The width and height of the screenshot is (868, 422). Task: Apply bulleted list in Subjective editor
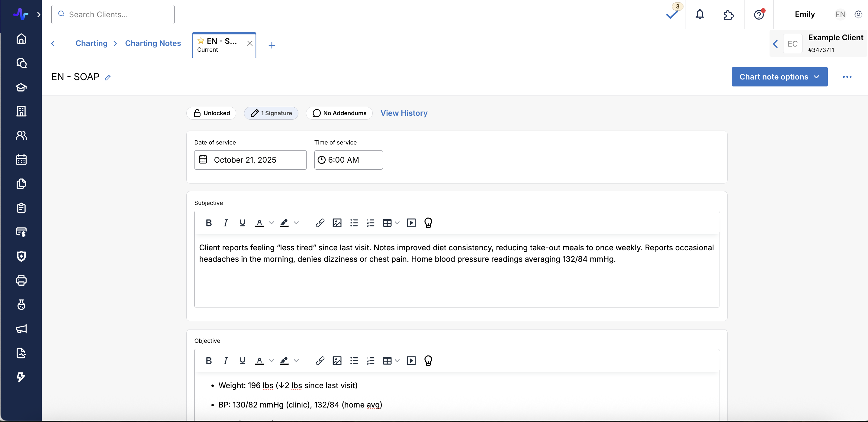pyautogui.click(x=354, y=222)
